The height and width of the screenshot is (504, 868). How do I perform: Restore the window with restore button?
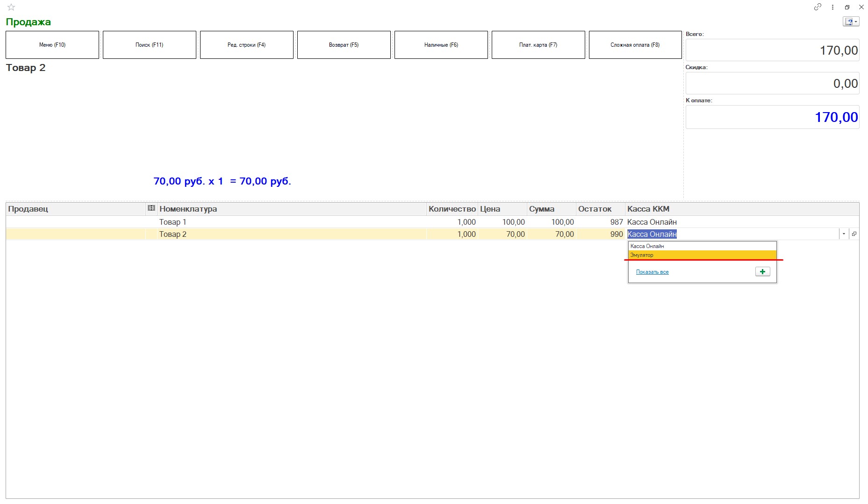coord(847,7)
